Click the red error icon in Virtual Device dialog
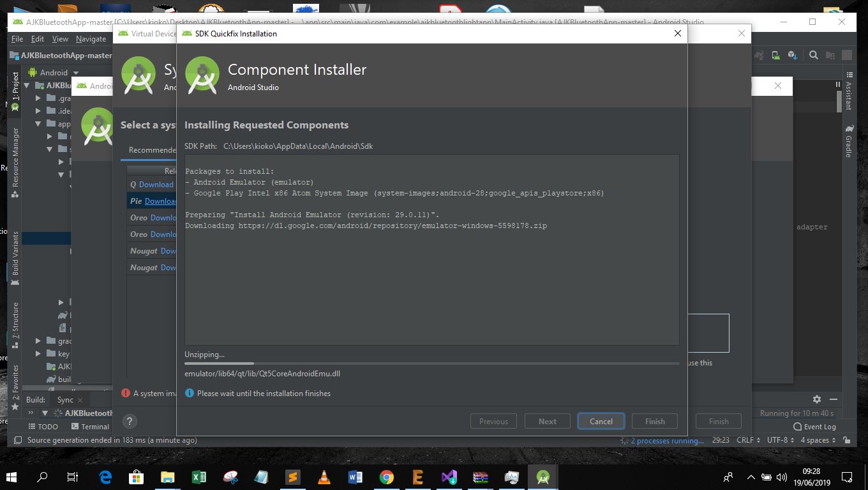 coord(126,393)
